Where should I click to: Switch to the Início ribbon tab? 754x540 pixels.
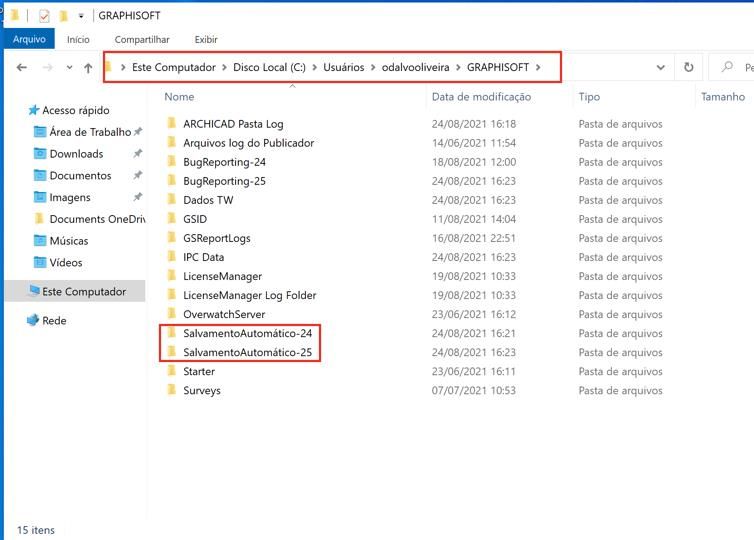(78, 39)
